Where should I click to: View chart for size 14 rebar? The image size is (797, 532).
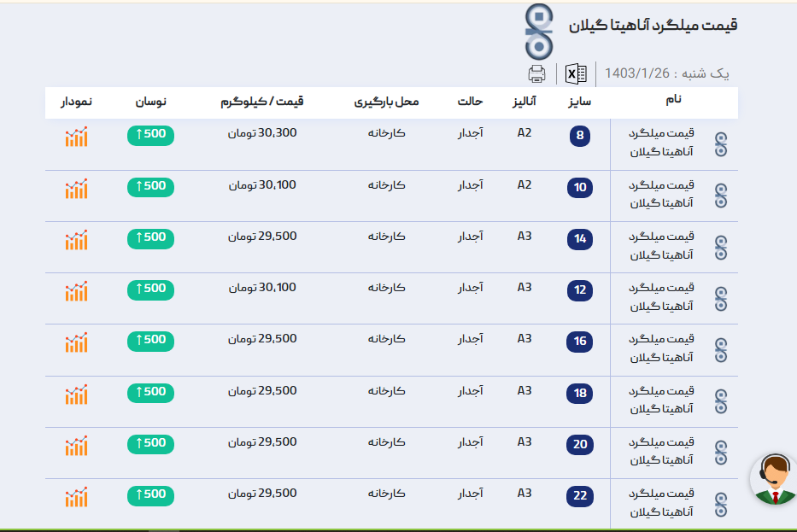77,240
